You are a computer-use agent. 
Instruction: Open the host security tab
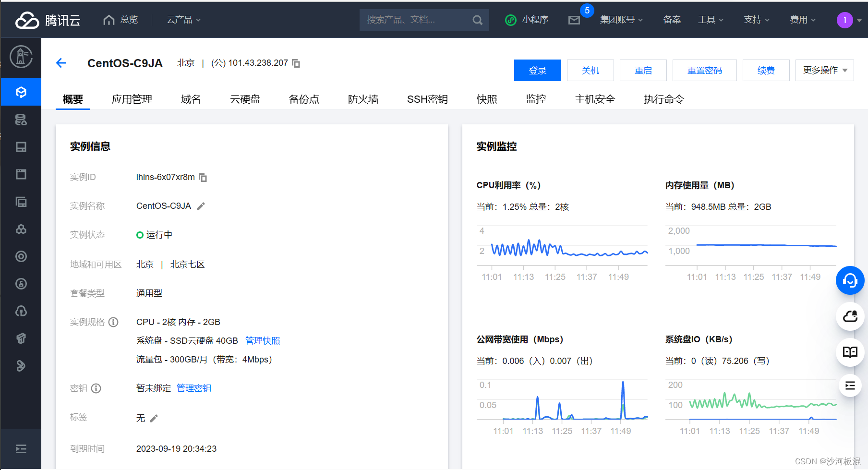[595, 99]
